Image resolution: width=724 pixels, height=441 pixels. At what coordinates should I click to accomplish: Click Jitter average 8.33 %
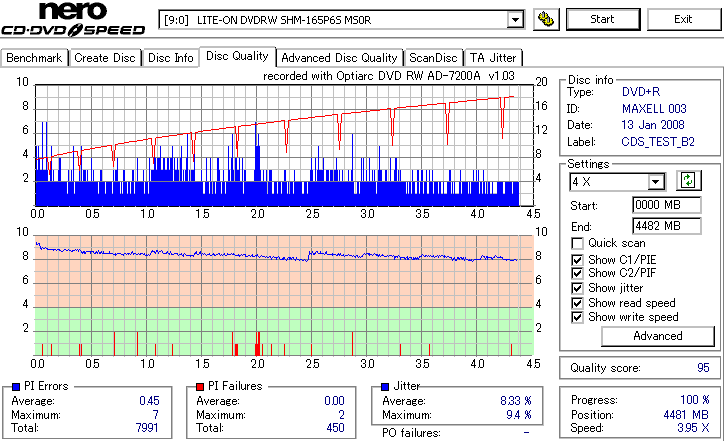coord(516,401)
